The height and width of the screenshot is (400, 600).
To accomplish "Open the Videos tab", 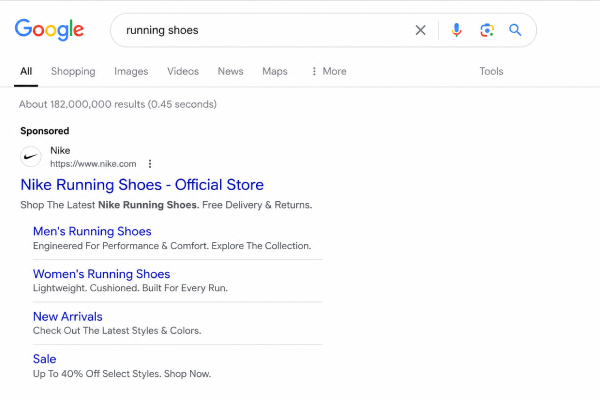I will [183, 71].
